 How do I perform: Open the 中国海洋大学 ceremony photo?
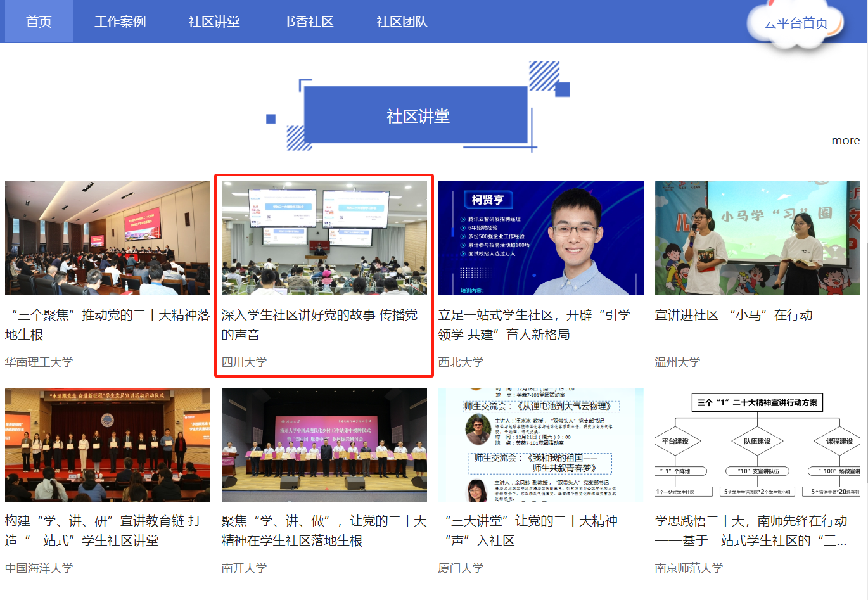coord(108,445)
